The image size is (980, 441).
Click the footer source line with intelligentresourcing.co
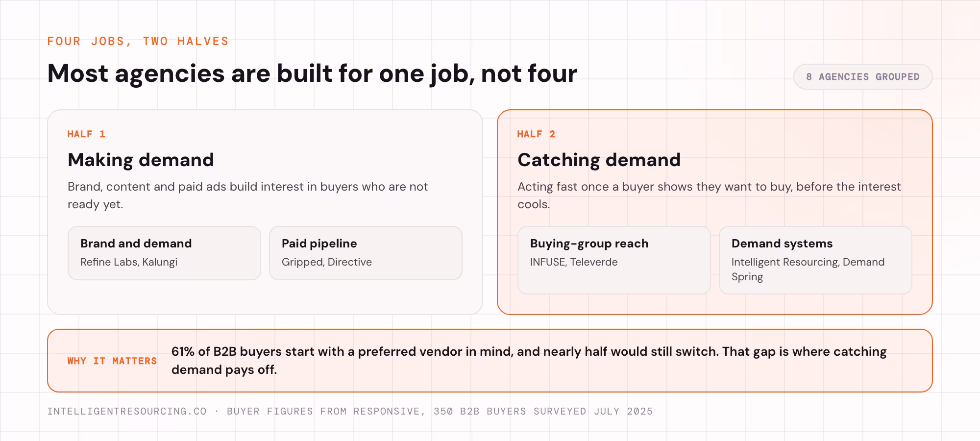tap(350, 412)
